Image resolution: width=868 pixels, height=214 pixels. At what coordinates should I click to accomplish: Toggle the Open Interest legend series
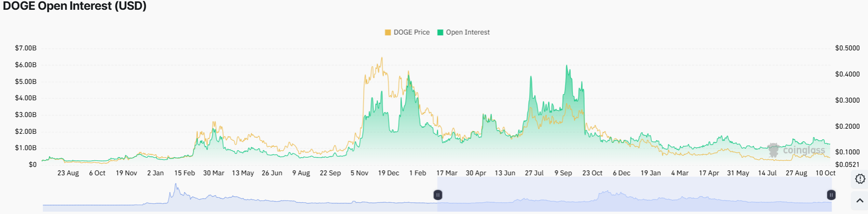coord(463,32)
